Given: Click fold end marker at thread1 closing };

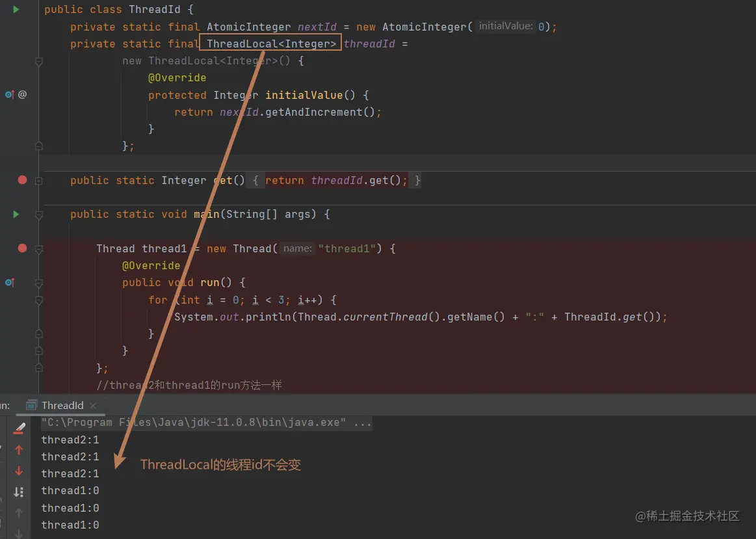Looking at the screenshot, I should 39,367.
